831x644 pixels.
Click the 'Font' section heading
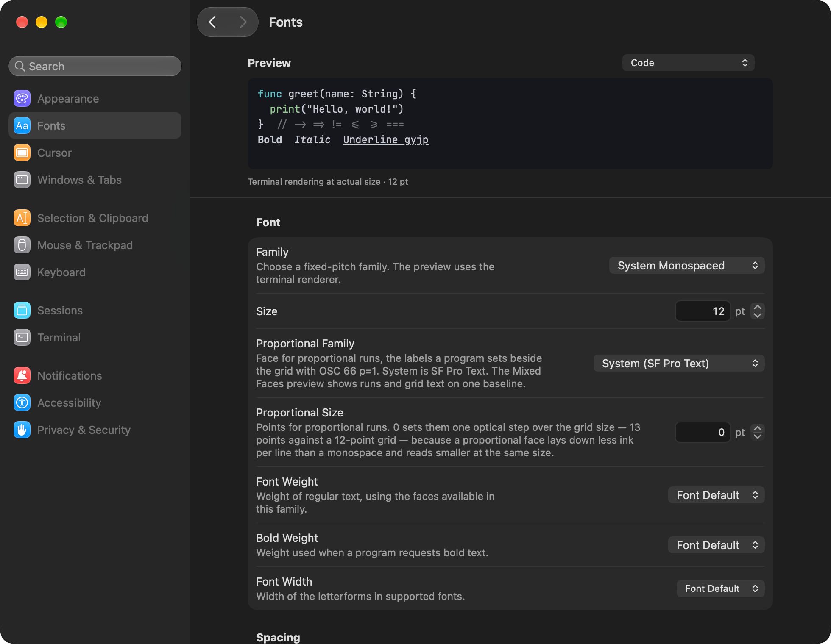pos(268,222)
